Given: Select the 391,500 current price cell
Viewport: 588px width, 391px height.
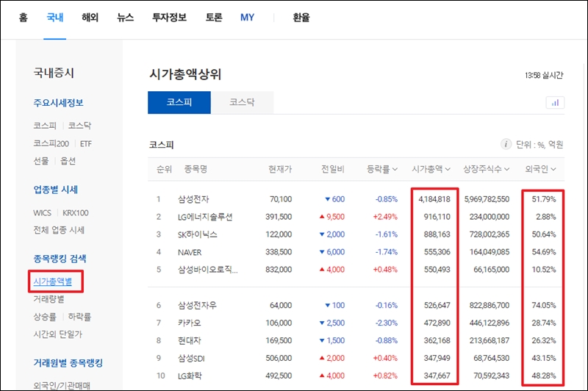Looking at the screenshot, I should [x=279, y=217].
